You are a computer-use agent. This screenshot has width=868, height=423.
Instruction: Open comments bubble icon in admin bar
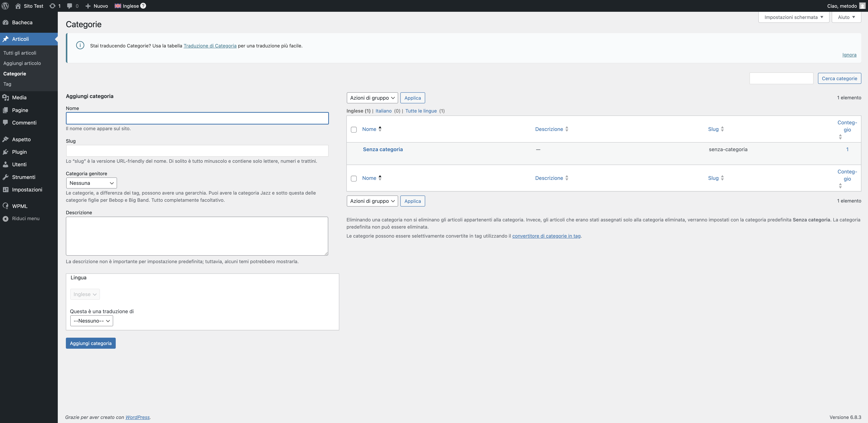69,6
